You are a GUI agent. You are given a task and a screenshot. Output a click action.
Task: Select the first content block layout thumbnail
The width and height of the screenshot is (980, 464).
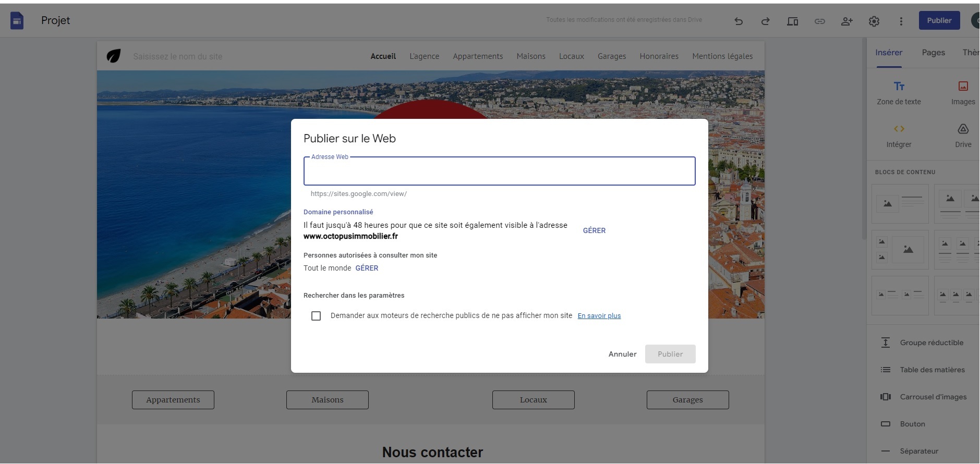click(900, 204)
